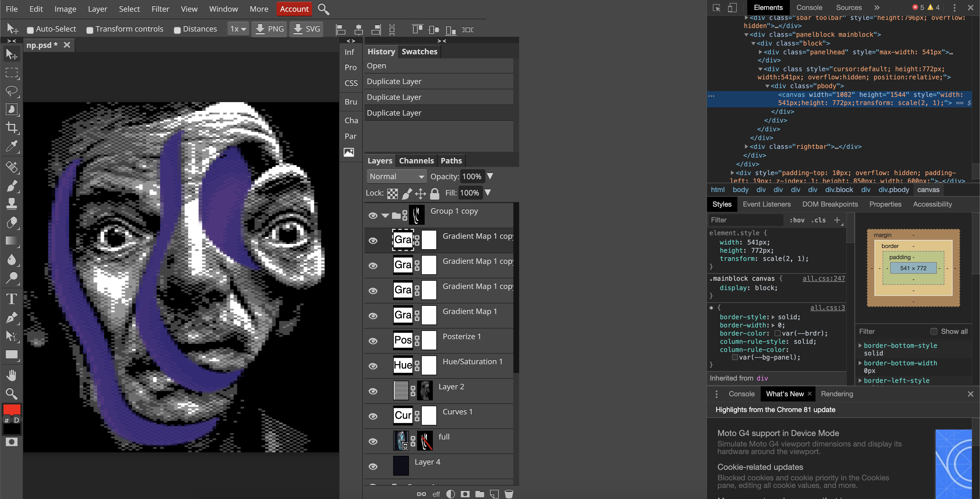Screen dimensions: 980x499
Task: Open the blend mode dropdown showing Normal
Action: click(396, 176)
